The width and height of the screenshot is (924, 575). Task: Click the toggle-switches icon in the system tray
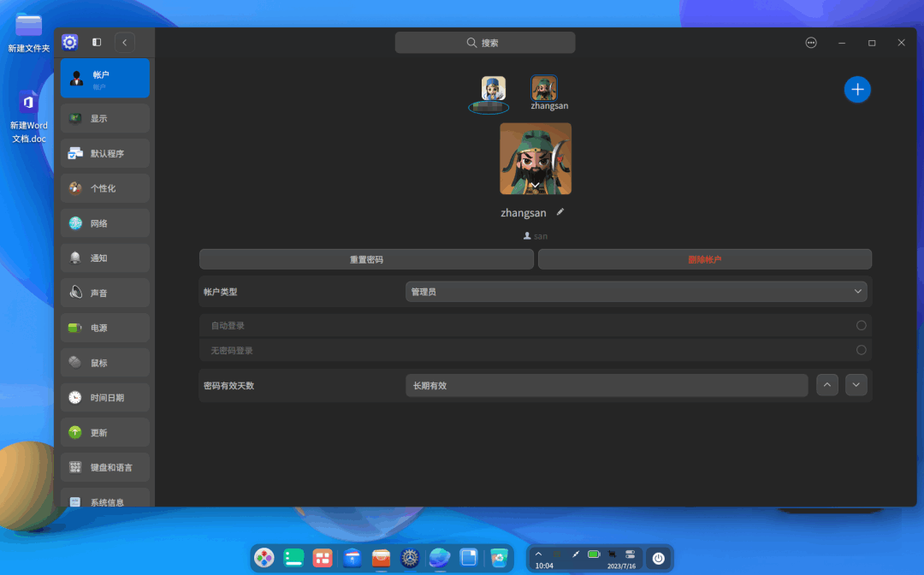point(630,554)
